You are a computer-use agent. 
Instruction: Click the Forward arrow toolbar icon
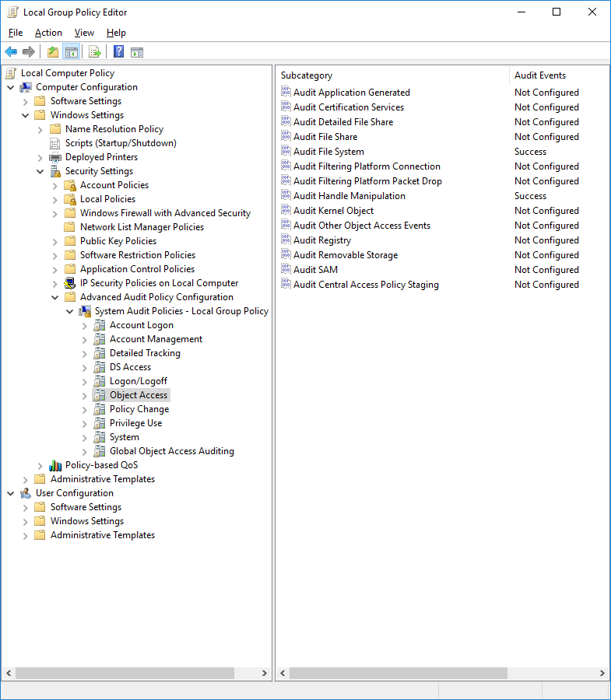pyautogui.click(x=29, y=52)
